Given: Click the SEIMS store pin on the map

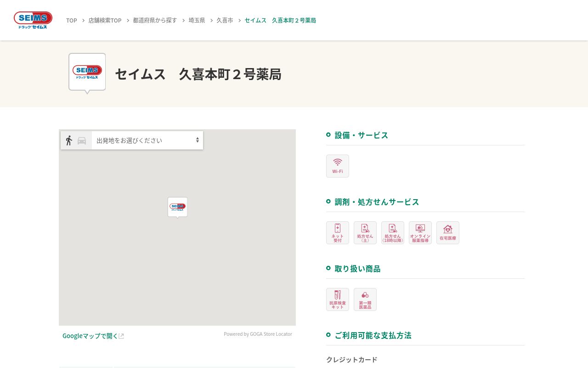Looking at the screenshot, I should [178, 207].
